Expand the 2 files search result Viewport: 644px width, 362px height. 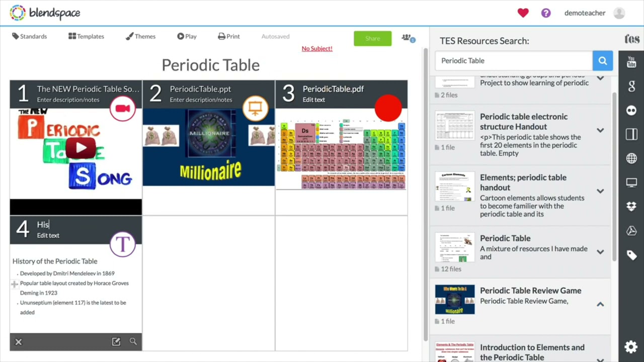(x=600, y=78)
